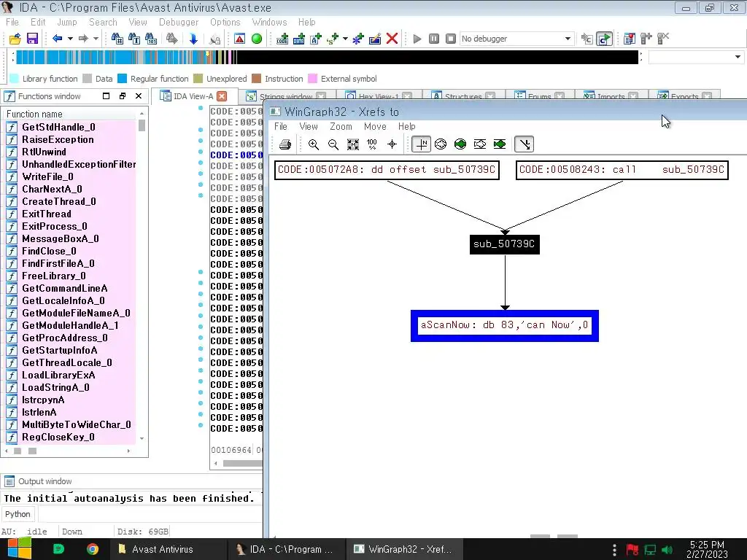Click the WinGraph32 zoom out magnifier
Image resolution: width=747 pixels, height=560 pixels.
click(333, 144)
